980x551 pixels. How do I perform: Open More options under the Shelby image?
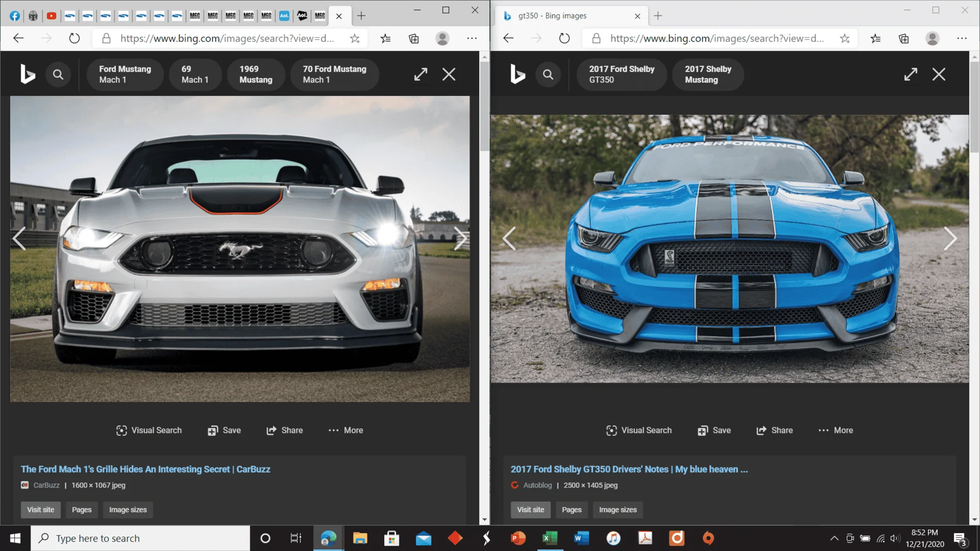click(836, 430)
